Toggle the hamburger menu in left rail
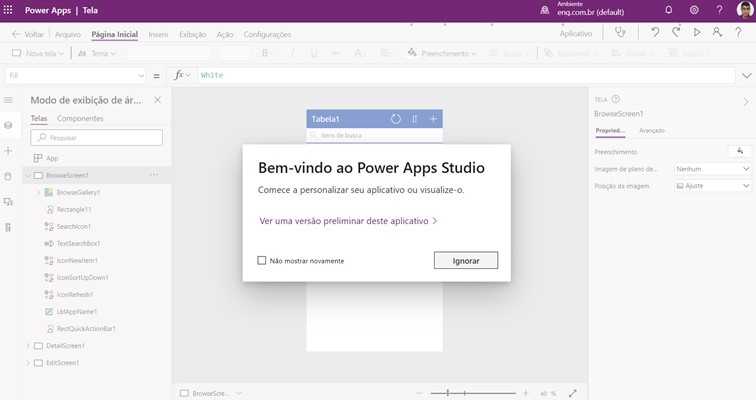 tap(8, 100)
